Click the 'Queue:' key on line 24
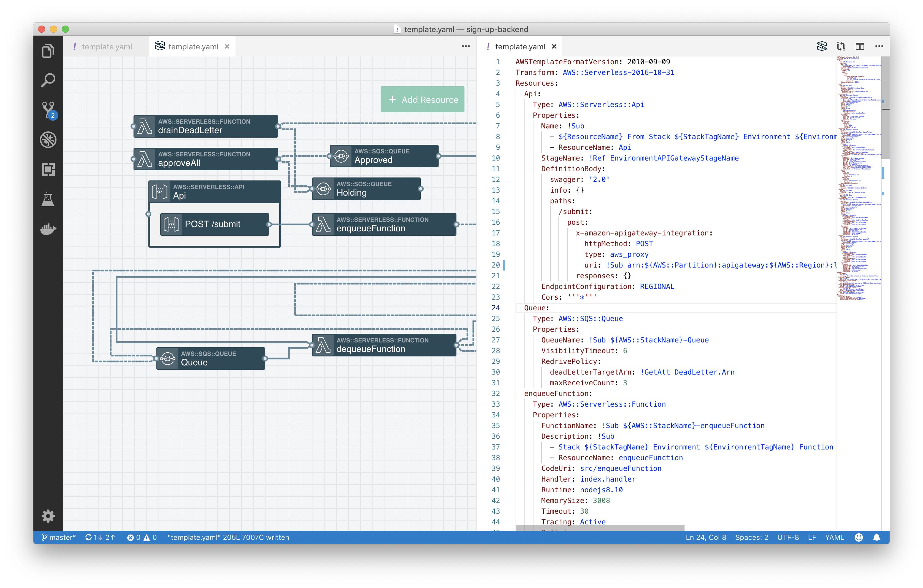 click(536, 308)
